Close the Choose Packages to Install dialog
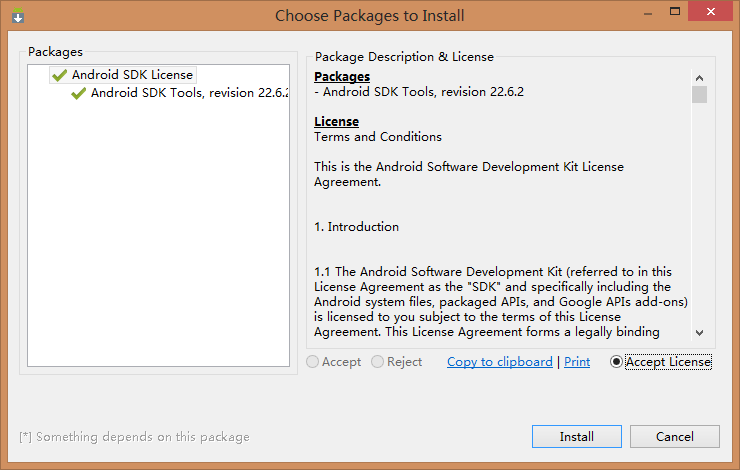The height and width of the screenshot is (470, 740). click(711, 11)
